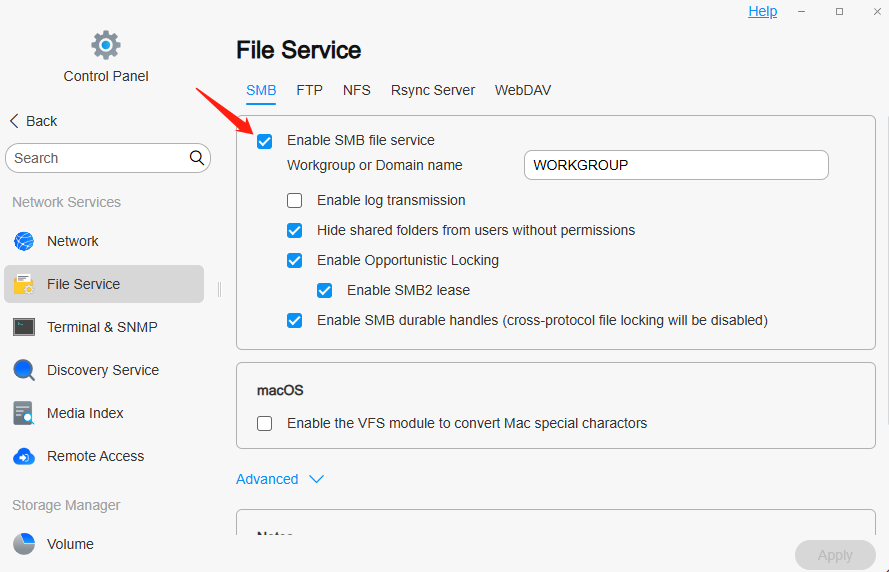Open the Volume storage icon
This screenshot has width=889, height=572.
[x=24, y=544]
